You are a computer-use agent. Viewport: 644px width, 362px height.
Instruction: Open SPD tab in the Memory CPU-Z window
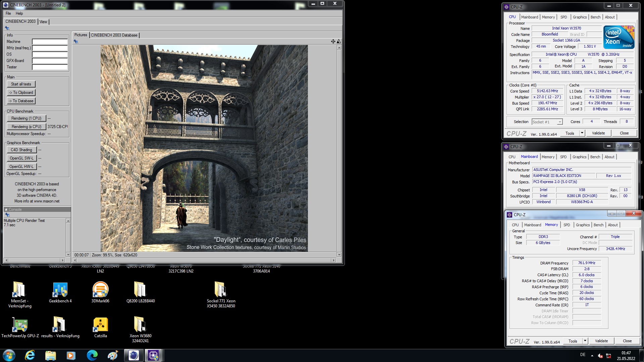pos(567,225)
